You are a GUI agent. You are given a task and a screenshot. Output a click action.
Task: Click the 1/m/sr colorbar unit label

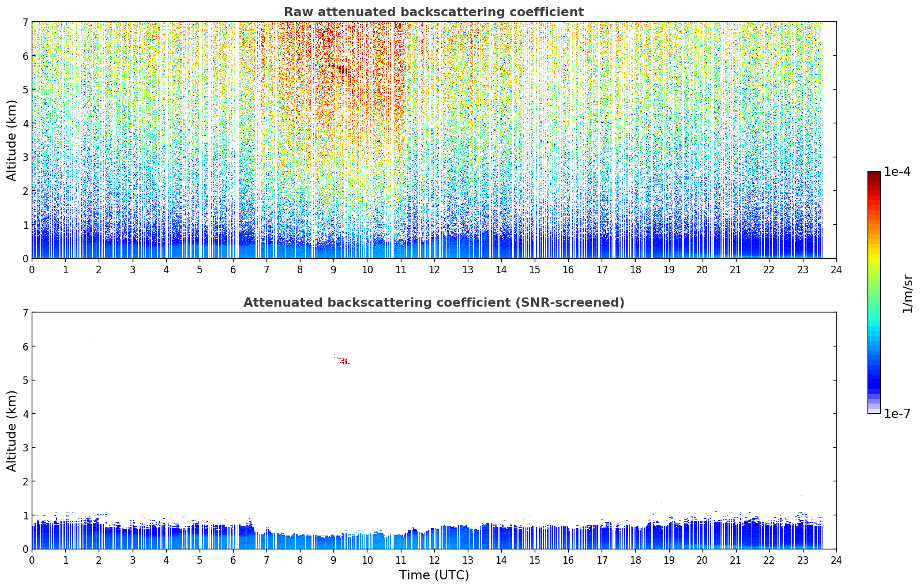click(x=907, y=293)
